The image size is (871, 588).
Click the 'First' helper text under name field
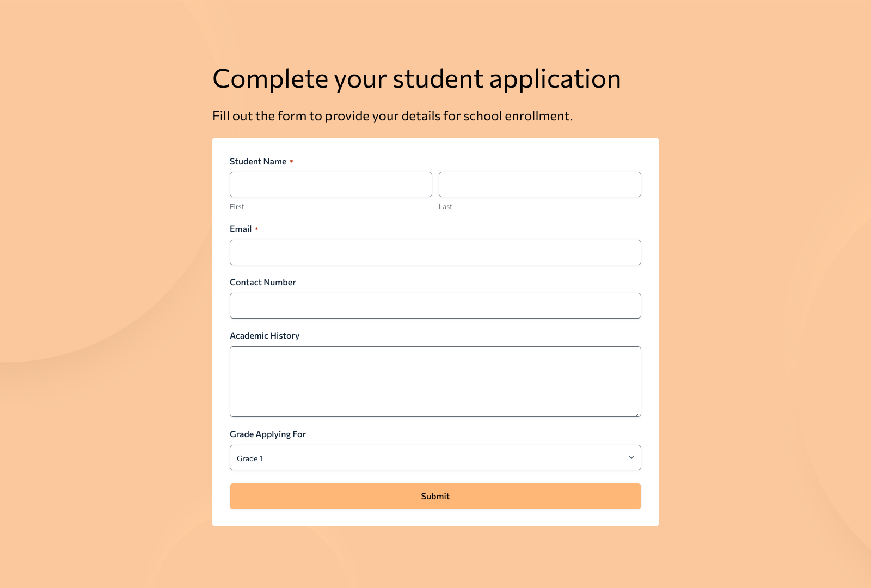click(237, 206)
